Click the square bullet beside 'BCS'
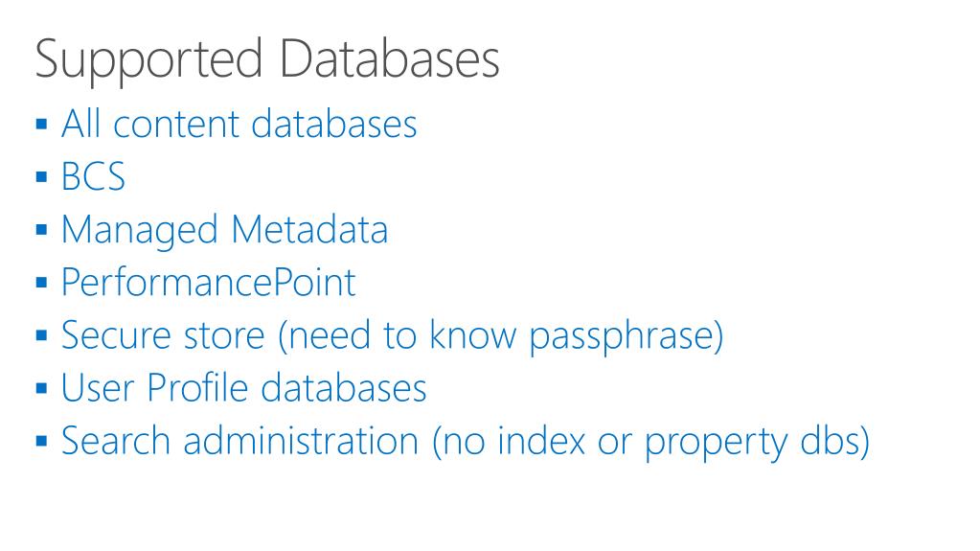The height and width of the screenshot is (551, 980). 42,177
